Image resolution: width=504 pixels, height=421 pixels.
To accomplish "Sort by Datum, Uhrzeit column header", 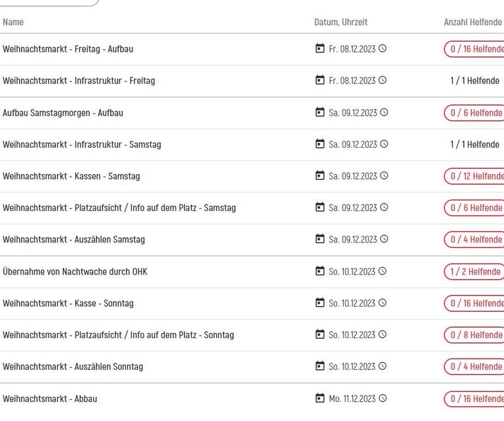I will 341,22.
